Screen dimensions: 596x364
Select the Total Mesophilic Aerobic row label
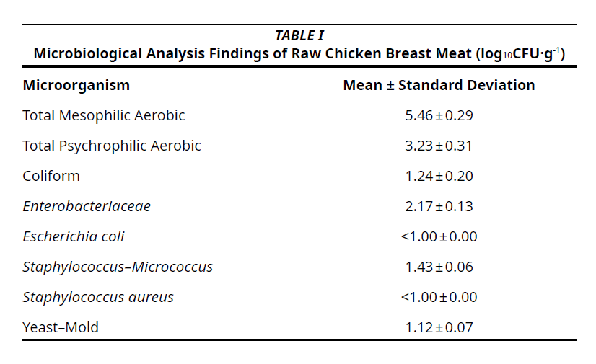click(x=104, y=115)
